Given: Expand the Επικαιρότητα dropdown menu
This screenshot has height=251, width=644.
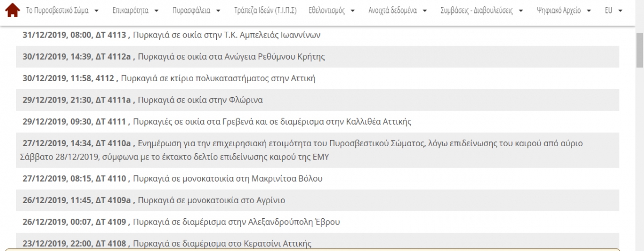Looking at the screenshot, I should [x=135, y=11].
